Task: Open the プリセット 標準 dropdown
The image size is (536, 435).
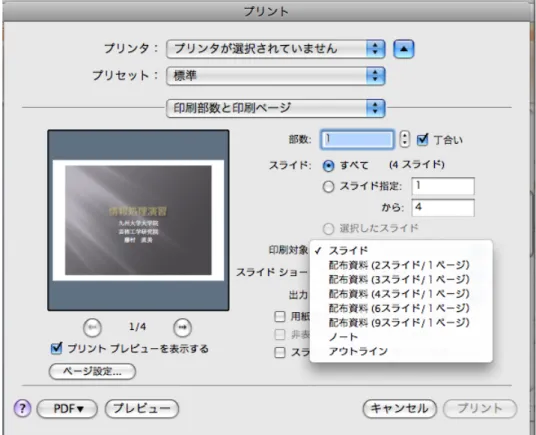Action: (276, 76)
